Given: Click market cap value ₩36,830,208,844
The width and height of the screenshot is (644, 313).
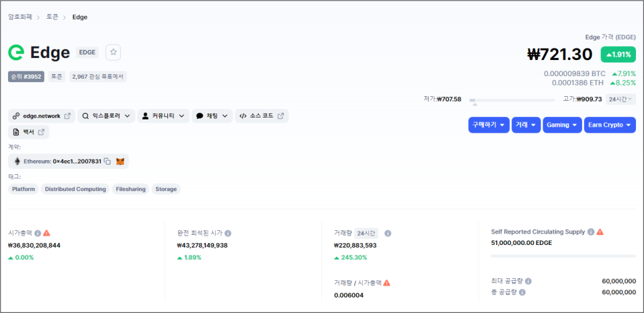Looking at the screenshot, I should (x=35, y=245).
